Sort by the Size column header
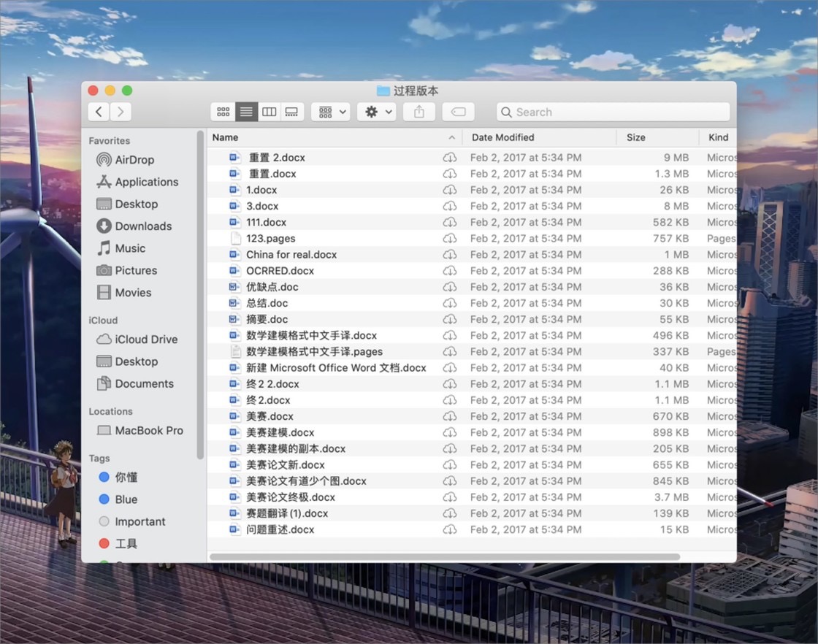818x644 pixels. [658, 138]
